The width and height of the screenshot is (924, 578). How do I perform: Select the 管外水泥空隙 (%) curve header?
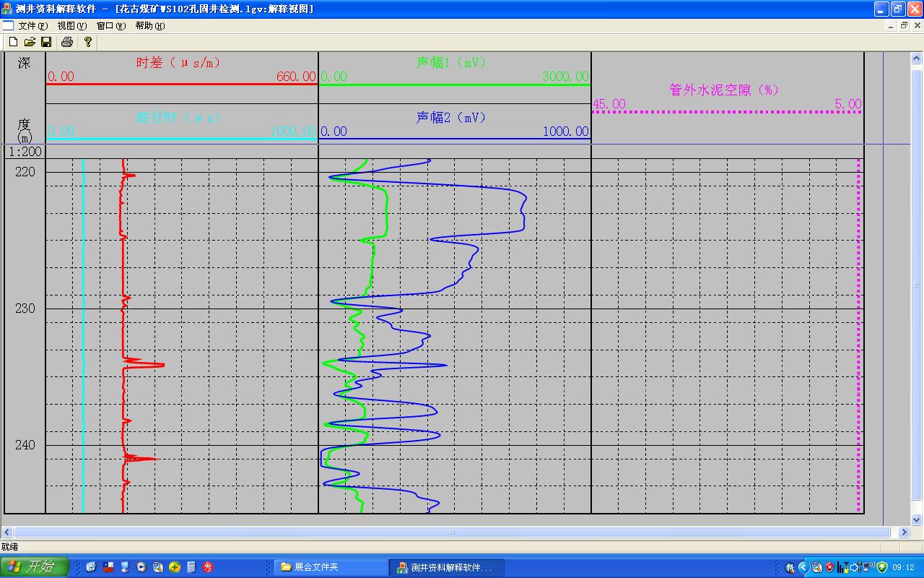tap(724, 90)
